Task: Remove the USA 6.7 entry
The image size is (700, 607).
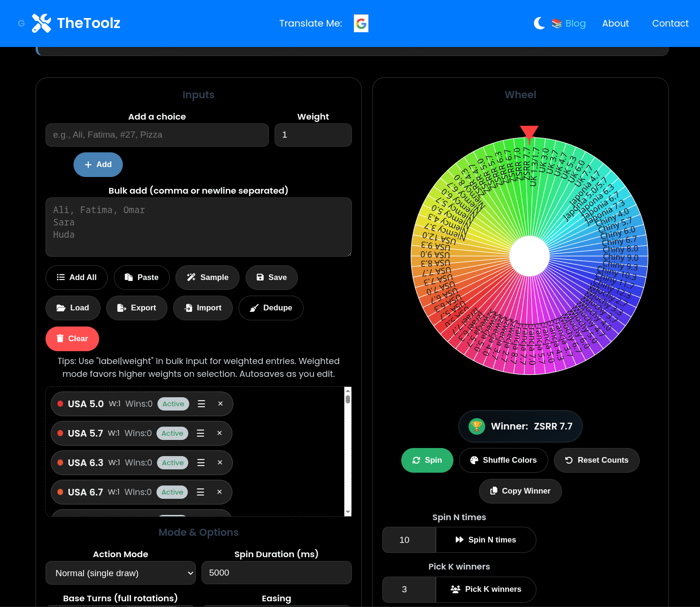Action: click(220, 492)
